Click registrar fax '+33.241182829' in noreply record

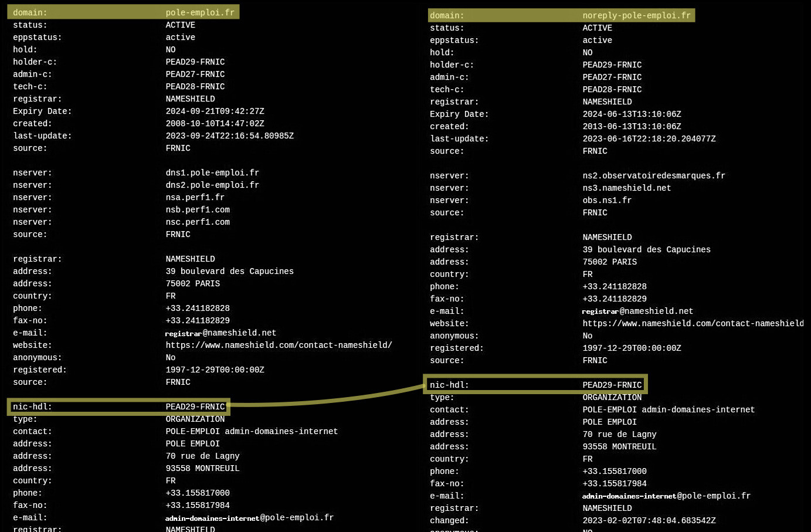pos(615,299)
